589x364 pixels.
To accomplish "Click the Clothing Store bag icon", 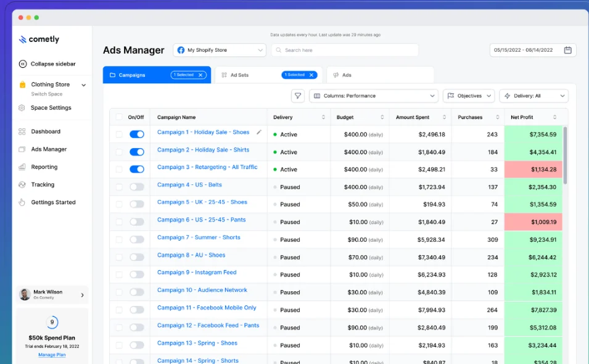I will (23, 85).
